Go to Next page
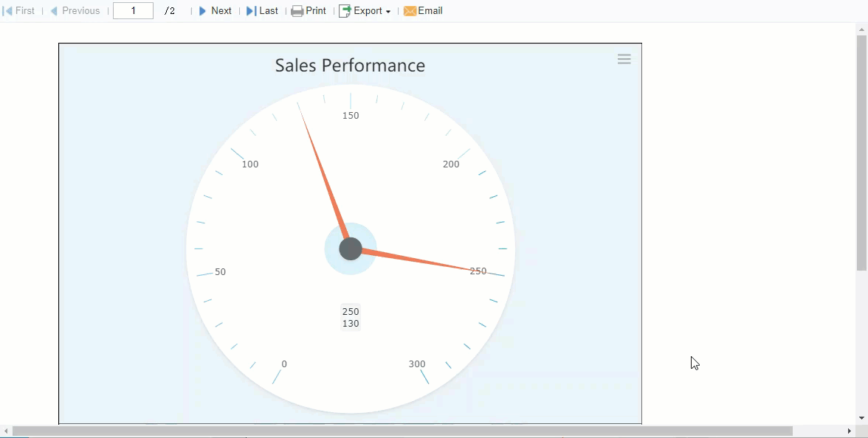The width and height of the screenshot is (868, 438). click(215, 11)
